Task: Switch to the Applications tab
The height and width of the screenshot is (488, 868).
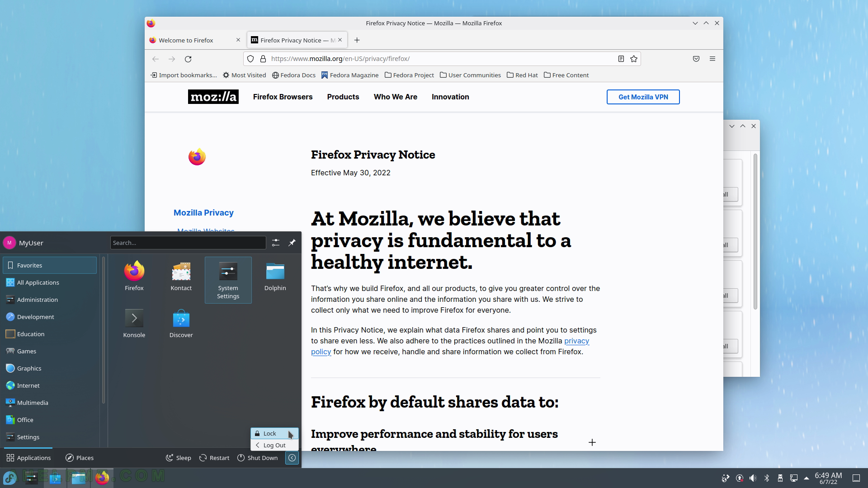Action: click(28, 458)
